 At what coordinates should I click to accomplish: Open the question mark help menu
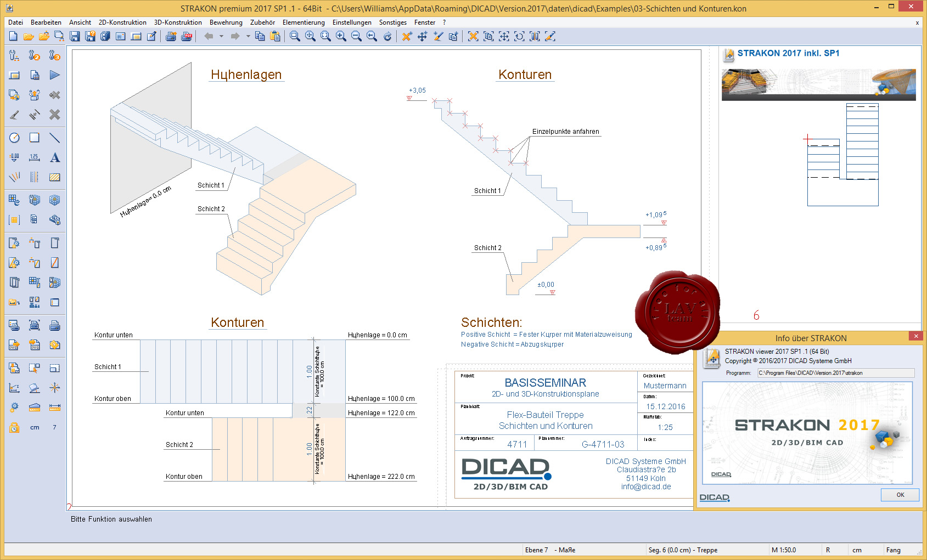pyautogui.click(x=444, y=22)
